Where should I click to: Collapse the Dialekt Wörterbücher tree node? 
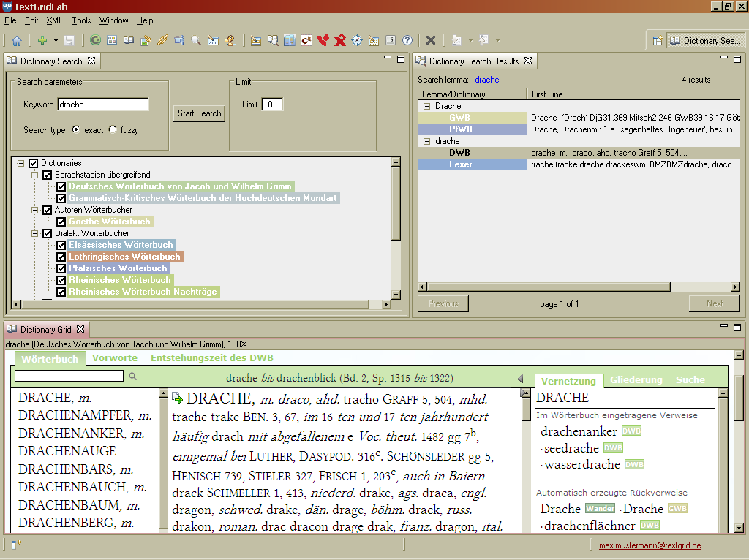[36, 233]
